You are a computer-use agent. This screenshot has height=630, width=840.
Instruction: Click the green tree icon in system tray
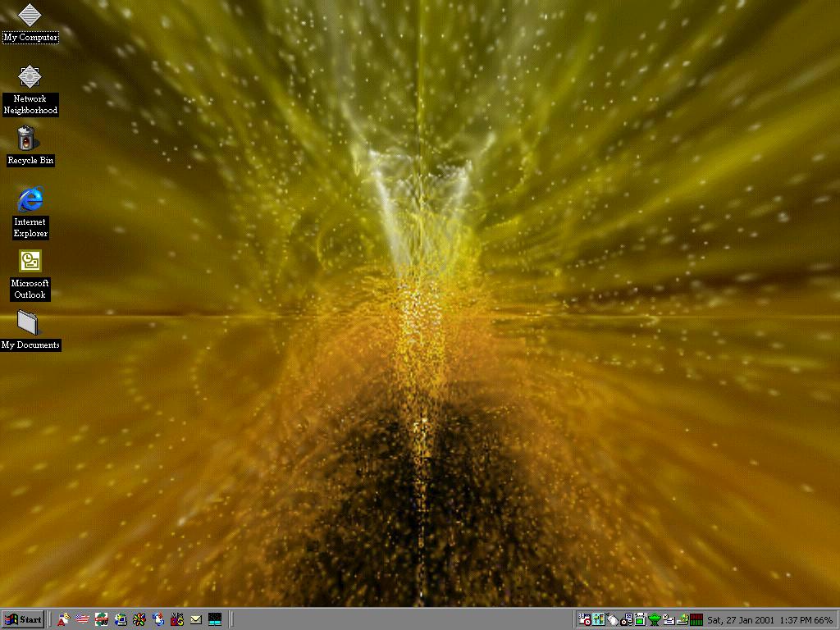pyautogui.click(x=655, y=619)
